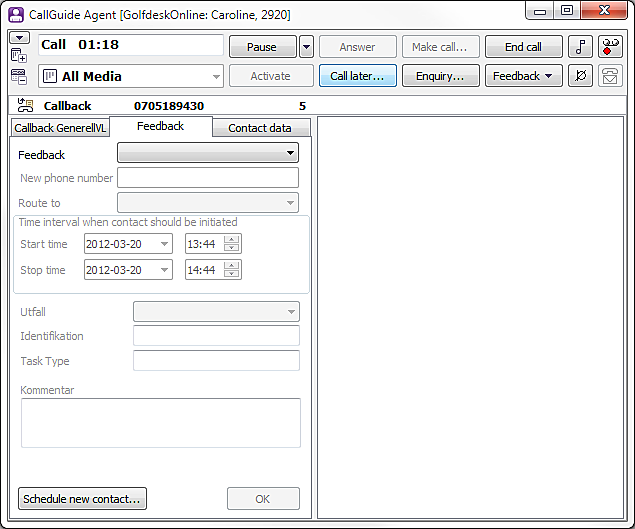Click the Callback phone icon in contact row
The image size is (635, 529).
click(26, 106)
